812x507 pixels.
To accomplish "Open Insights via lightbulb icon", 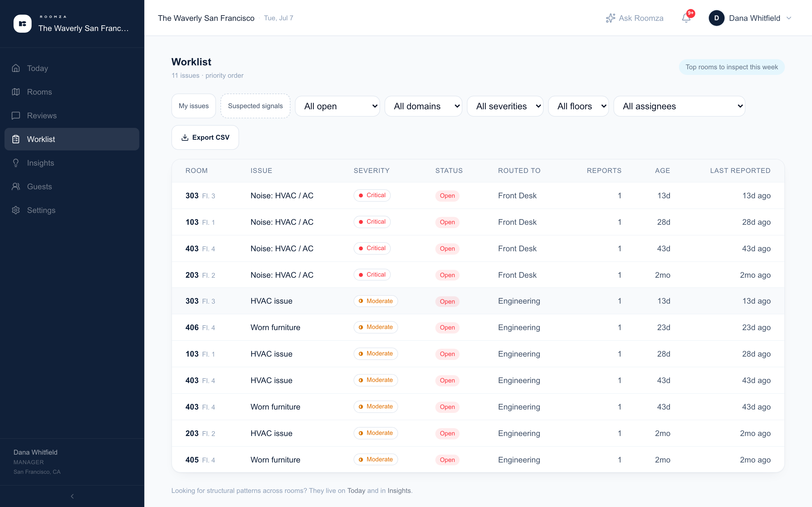I will coord(16,163).
